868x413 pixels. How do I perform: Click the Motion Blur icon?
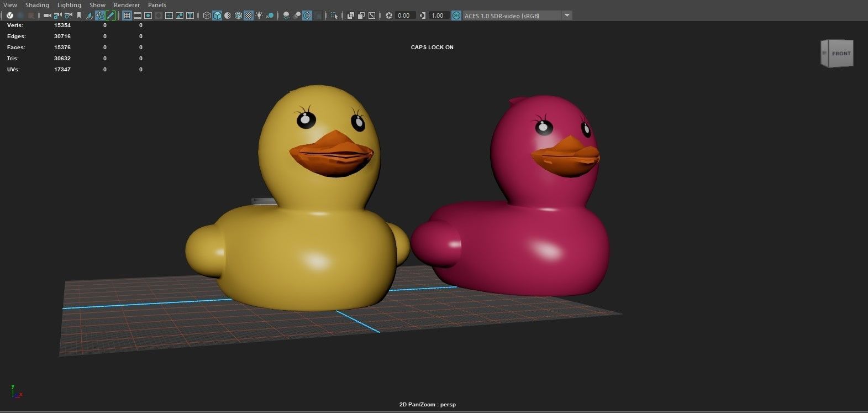(297, 15)
